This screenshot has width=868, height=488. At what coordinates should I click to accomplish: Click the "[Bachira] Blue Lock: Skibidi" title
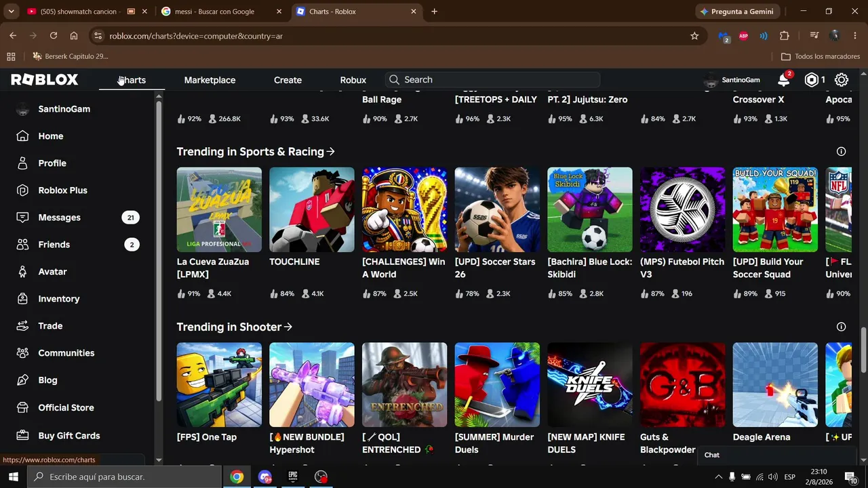(590, 268)
